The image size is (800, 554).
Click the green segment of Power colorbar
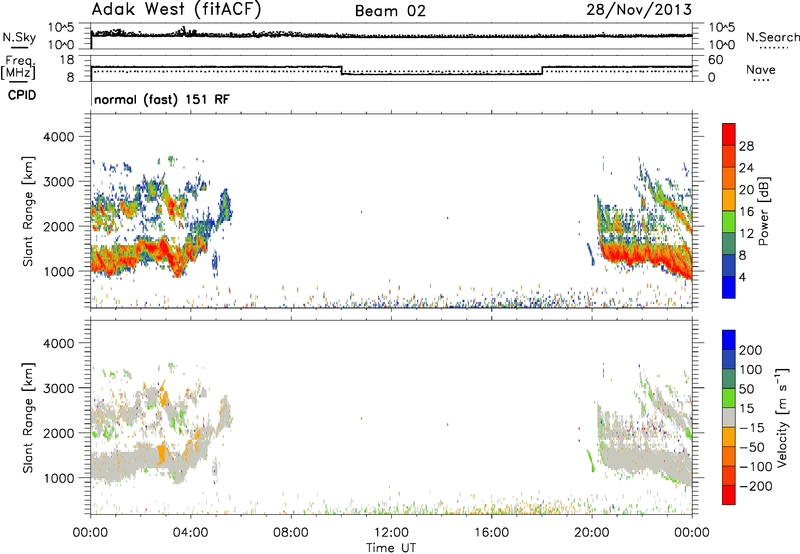pos(729,221)
